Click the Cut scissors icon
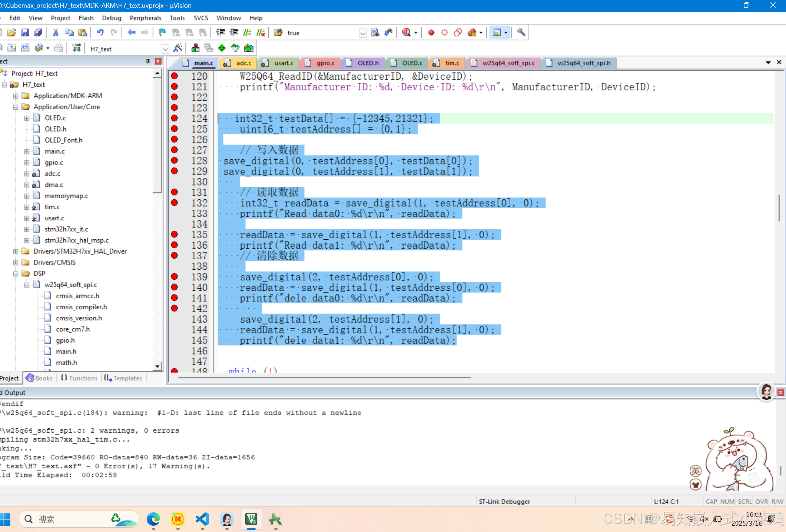786x532 pixels. tap(56, 33)
